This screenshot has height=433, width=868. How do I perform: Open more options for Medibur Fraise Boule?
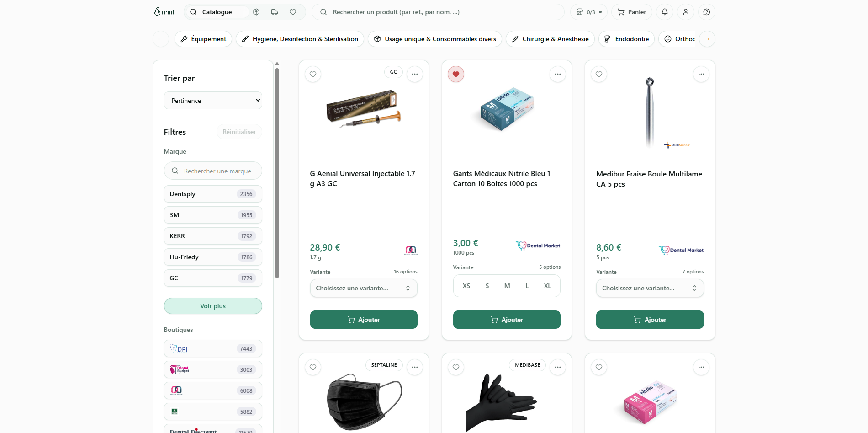(701, 74)
